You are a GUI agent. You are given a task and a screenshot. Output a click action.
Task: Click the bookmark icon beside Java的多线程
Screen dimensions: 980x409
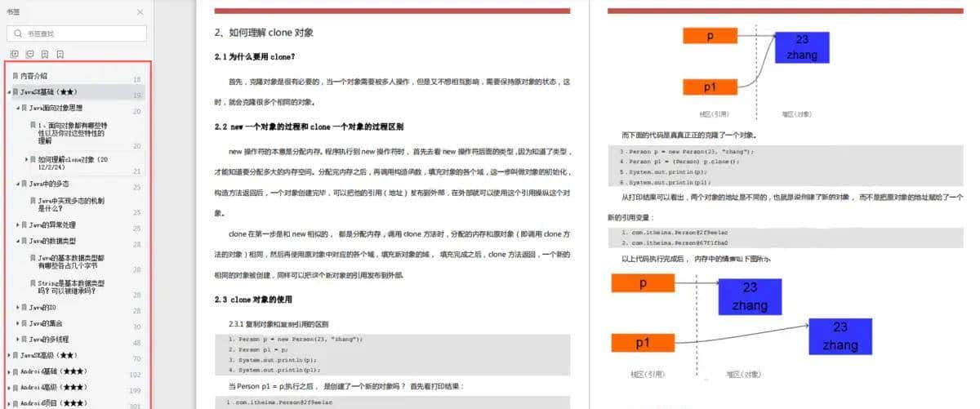coord(24,339)
